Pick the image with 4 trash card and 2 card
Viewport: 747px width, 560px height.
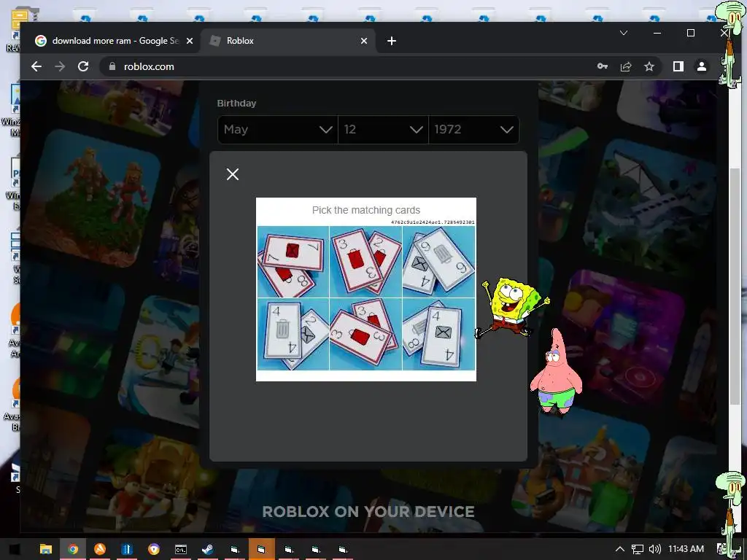pyautogui.click(x=293, y=334)
